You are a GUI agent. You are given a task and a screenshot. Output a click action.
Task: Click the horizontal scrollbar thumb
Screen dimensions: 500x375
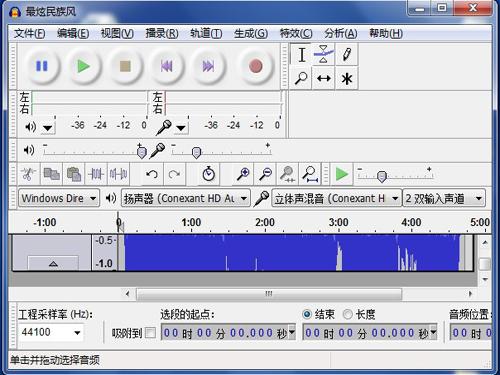(269, 294)
